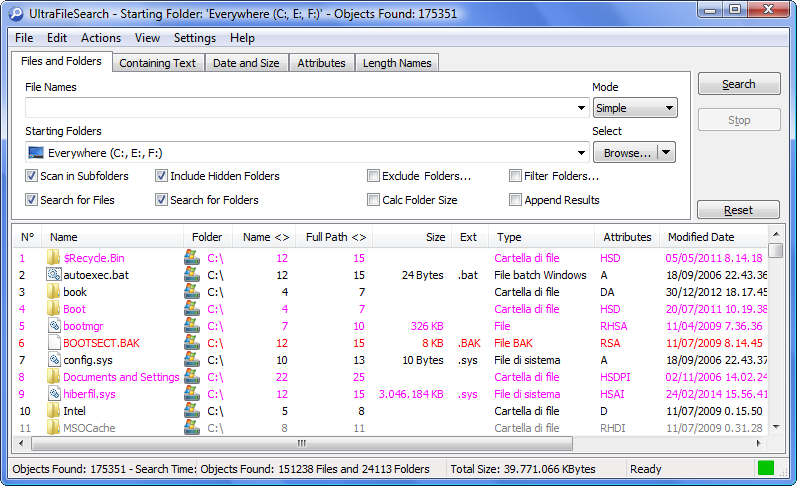The width and height of the screenshot is (798, 486).
Task: Click the $Recycle.Bin folder icon
Action: coord(53,258)
